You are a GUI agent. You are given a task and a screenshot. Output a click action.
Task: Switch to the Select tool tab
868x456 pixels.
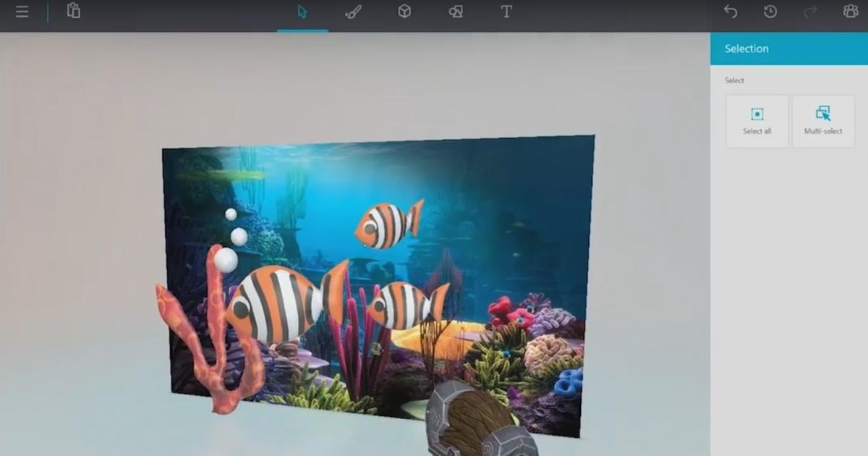[303, 12]
